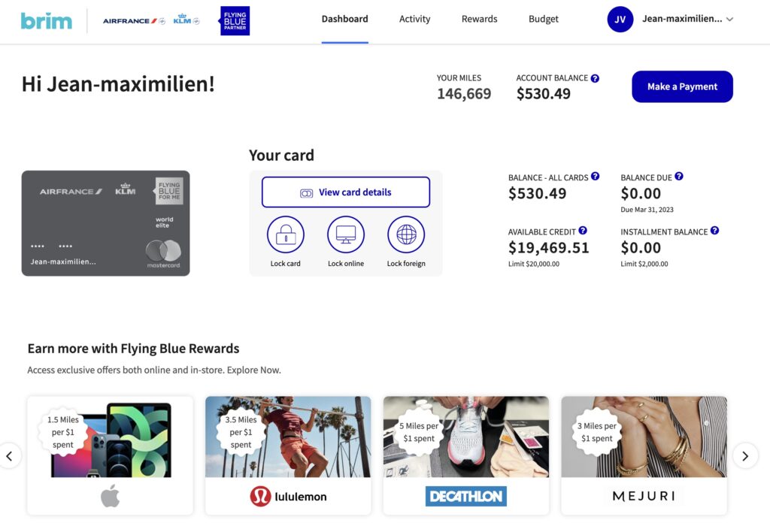Image resolution: width=770 pixels, height=532 pixels.
Task: Click the Lock online monitor icon
Action: tap(346, 235)
